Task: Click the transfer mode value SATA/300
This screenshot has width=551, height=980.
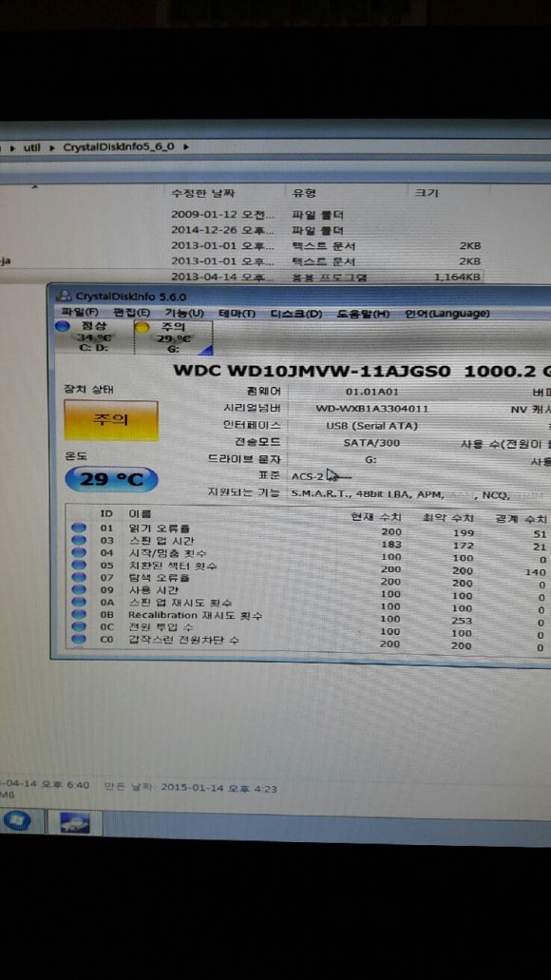Action: [x=372, y=443]
